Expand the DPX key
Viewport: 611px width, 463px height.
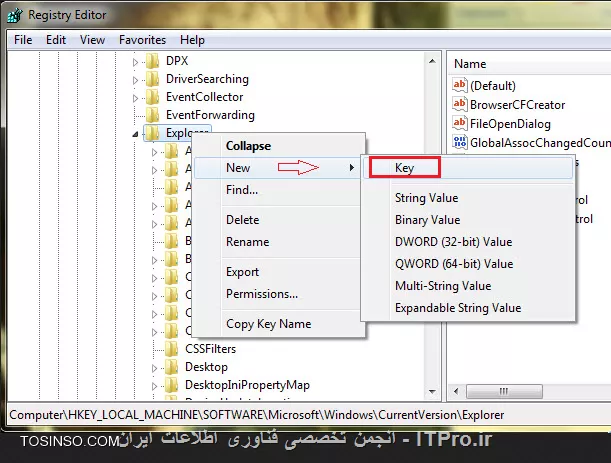pyautogui.click(x=135, y=62)
